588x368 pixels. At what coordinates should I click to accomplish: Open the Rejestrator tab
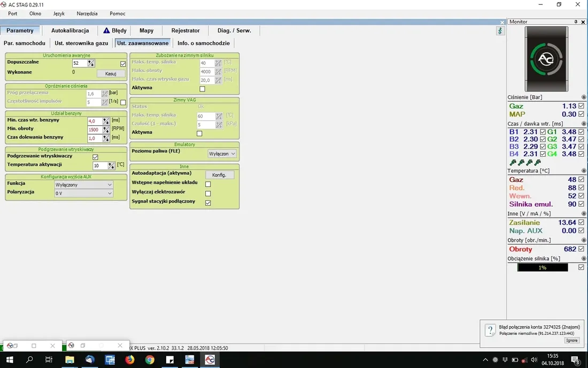185,30
